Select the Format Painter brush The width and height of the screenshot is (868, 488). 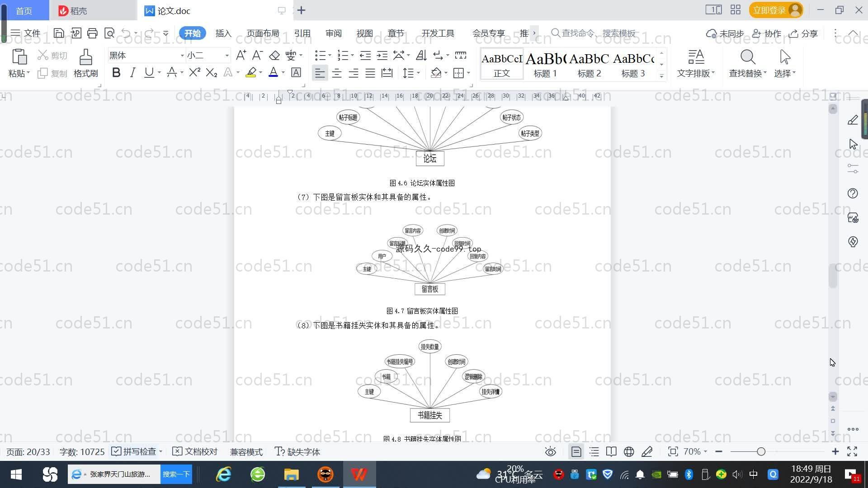coord(86,57)
